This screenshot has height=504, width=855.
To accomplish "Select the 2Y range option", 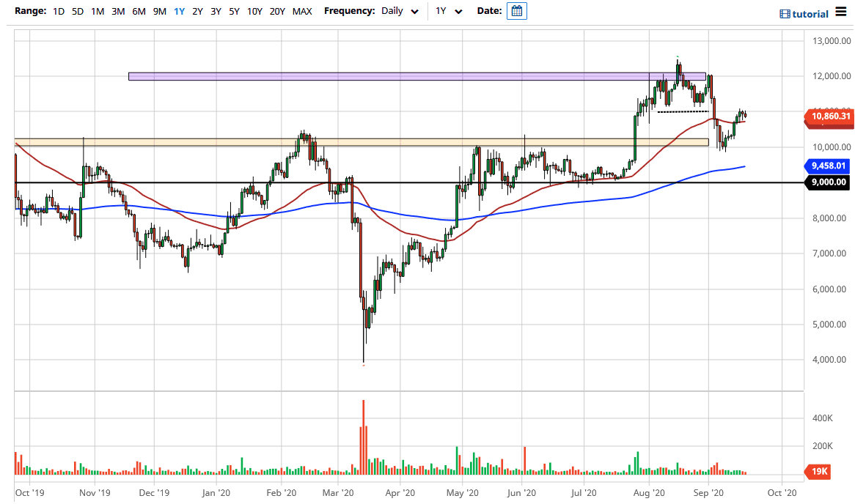I will pyautogui.click(x=197, y=11).
